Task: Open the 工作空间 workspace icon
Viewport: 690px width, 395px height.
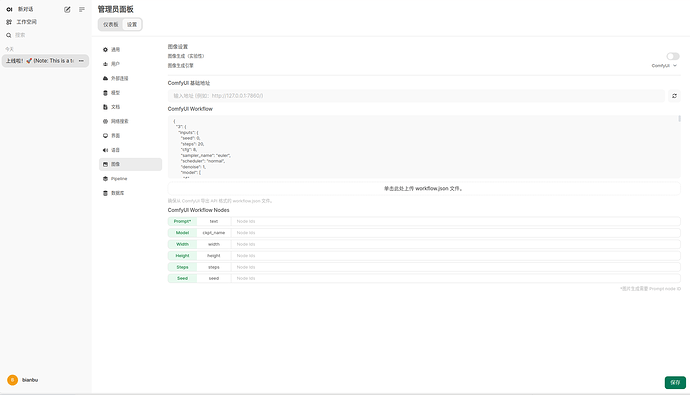Action: point(9,22)
